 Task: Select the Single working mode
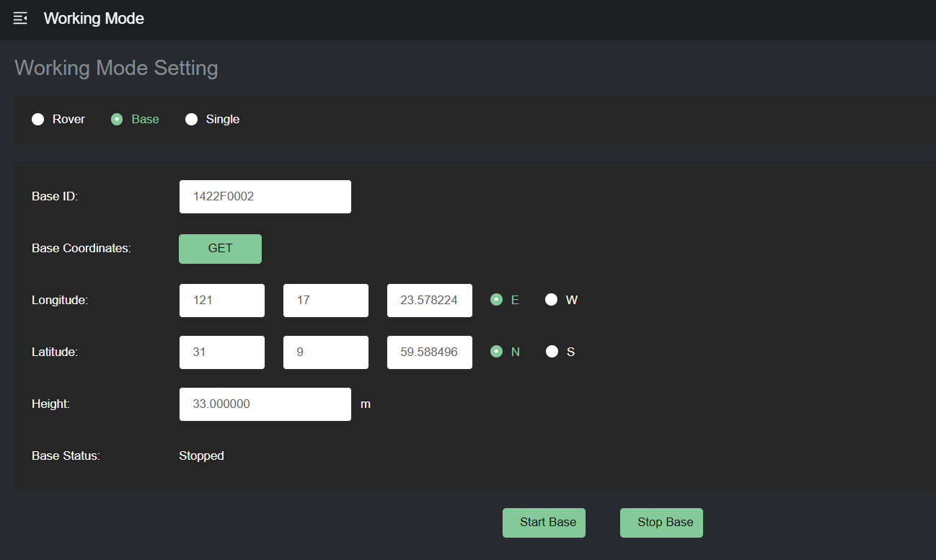192,120
